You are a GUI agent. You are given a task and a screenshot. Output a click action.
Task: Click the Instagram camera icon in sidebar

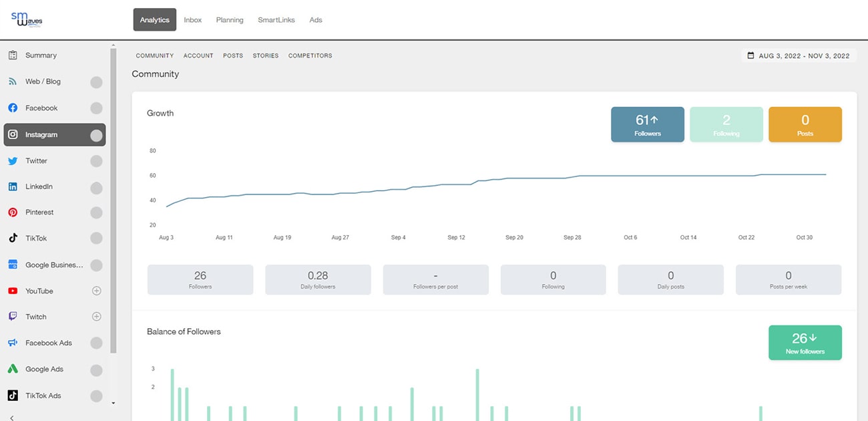click(x=13, y=134)
